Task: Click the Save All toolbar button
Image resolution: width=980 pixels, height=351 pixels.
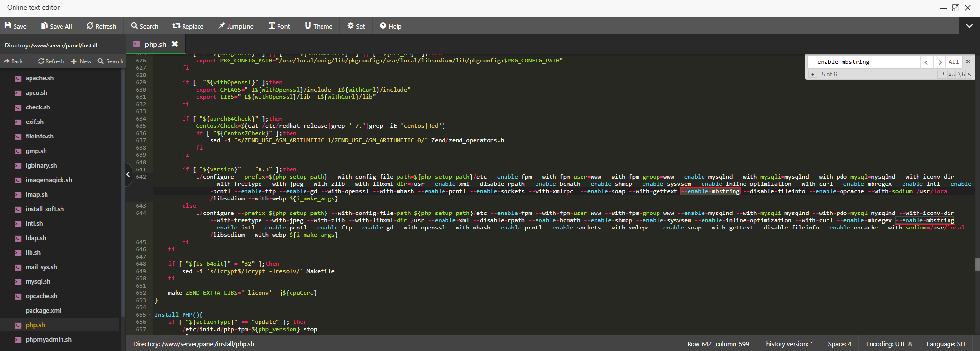Action: [x=56, y=26]
